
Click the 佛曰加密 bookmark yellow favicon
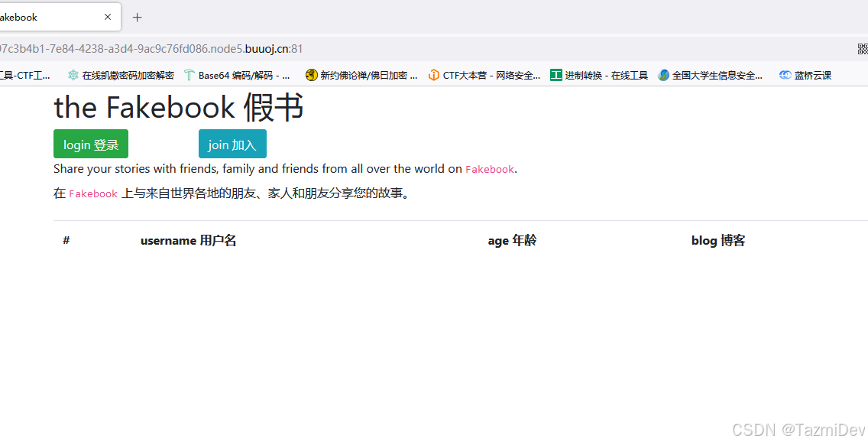tap(311, 75)
